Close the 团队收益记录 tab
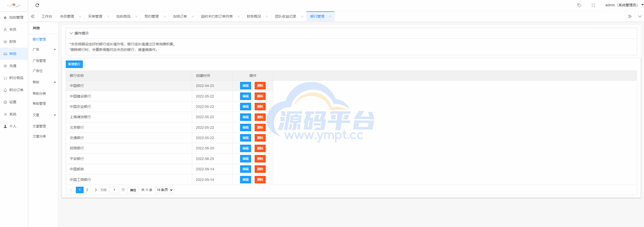Image resolution: width=644 pixels, height=227 pixels. coord(302,17)
